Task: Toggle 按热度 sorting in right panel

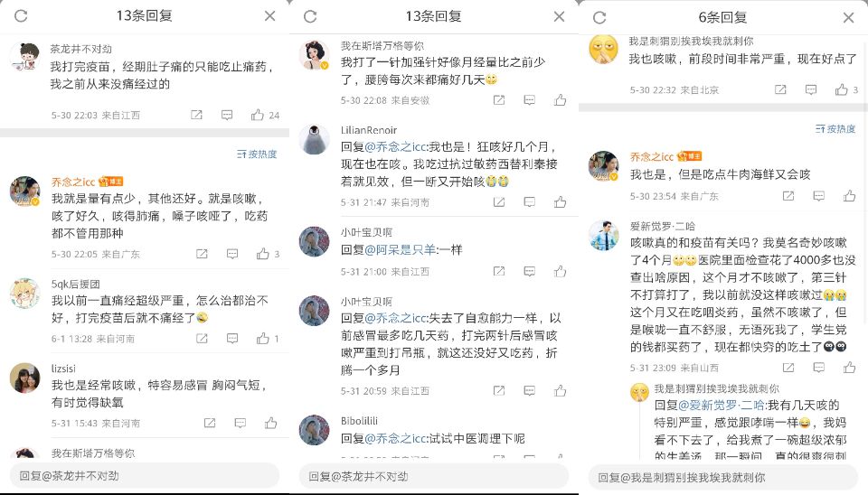Action: pos(835,129)
